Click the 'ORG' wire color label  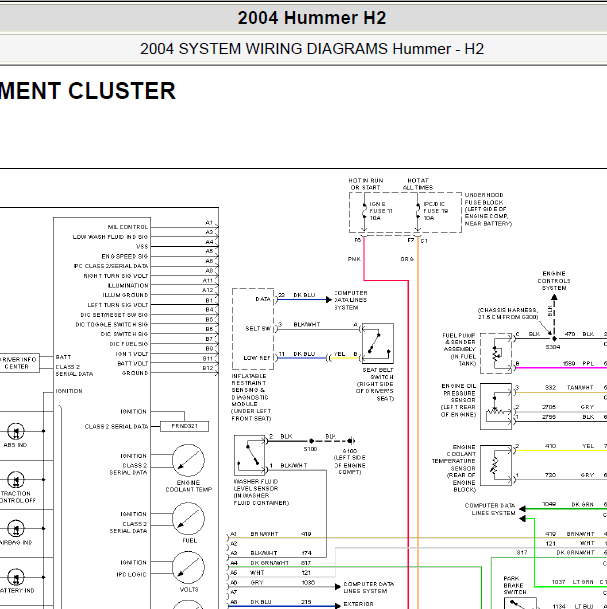(x=407, y=259)
